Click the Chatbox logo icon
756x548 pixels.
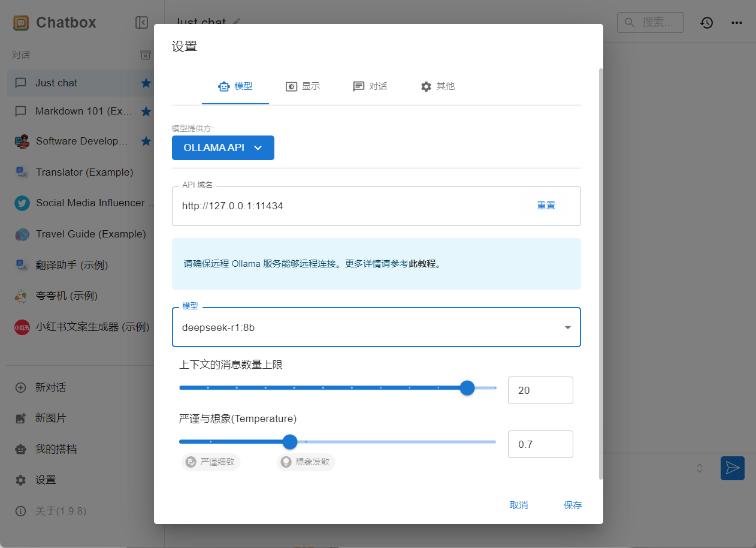(x=21, y=23)
